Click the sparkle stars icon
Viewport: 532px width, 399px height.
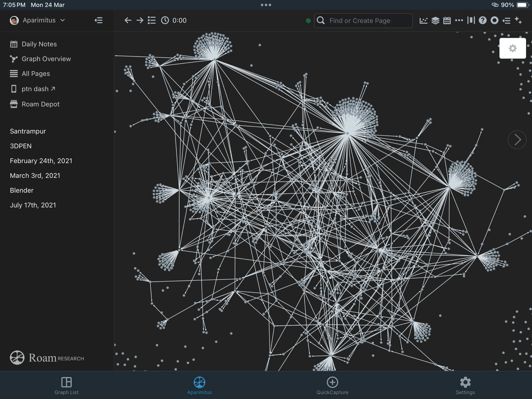click(x=518, y=20)
